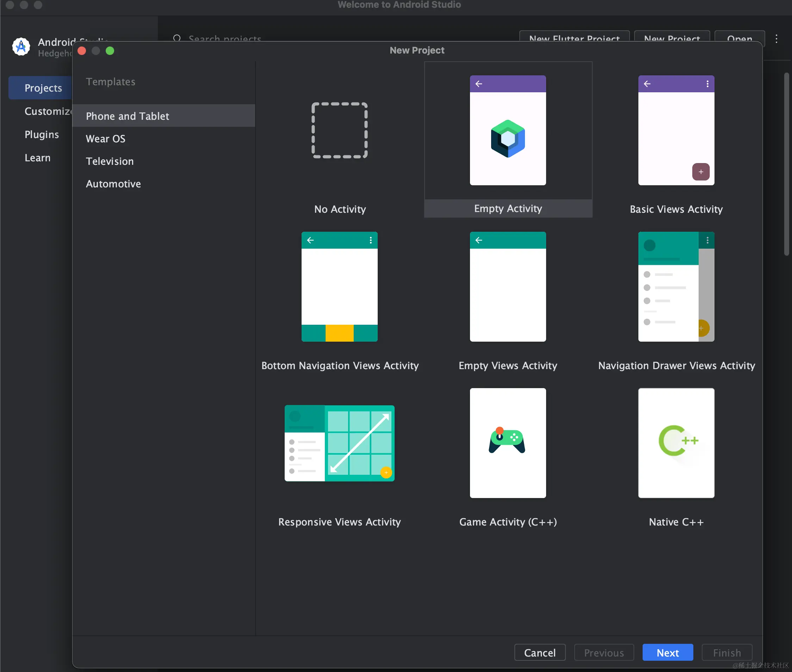Open Phone and Tablet templates category

tap(163, 116)
